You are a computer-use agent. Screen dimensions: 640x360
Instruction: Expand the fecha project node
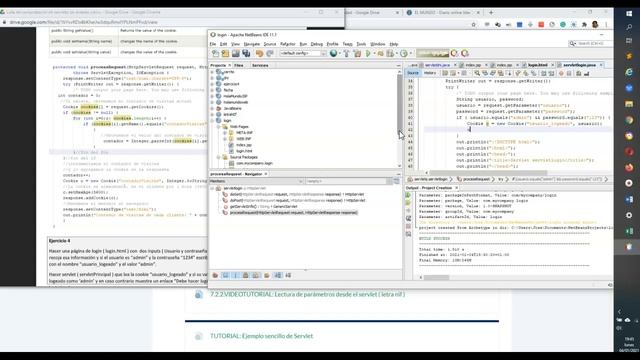tap(212, 90)
